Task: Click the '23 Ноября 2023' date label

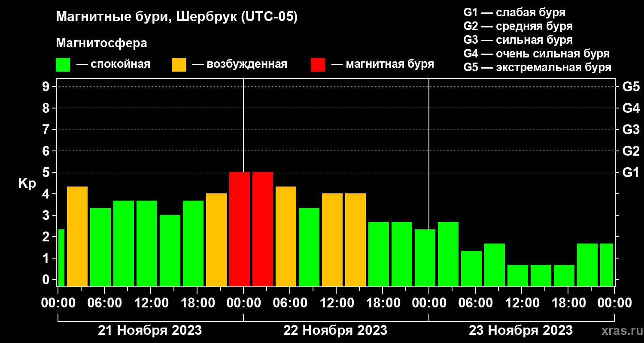Action: click(521, 331)
